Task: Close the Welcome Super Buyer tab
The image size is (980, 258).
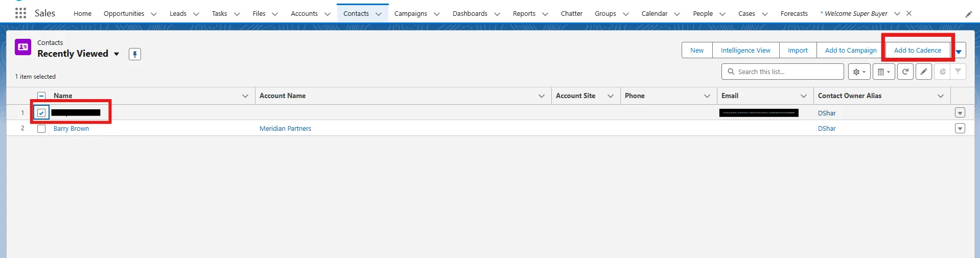Action: [909, 13]
